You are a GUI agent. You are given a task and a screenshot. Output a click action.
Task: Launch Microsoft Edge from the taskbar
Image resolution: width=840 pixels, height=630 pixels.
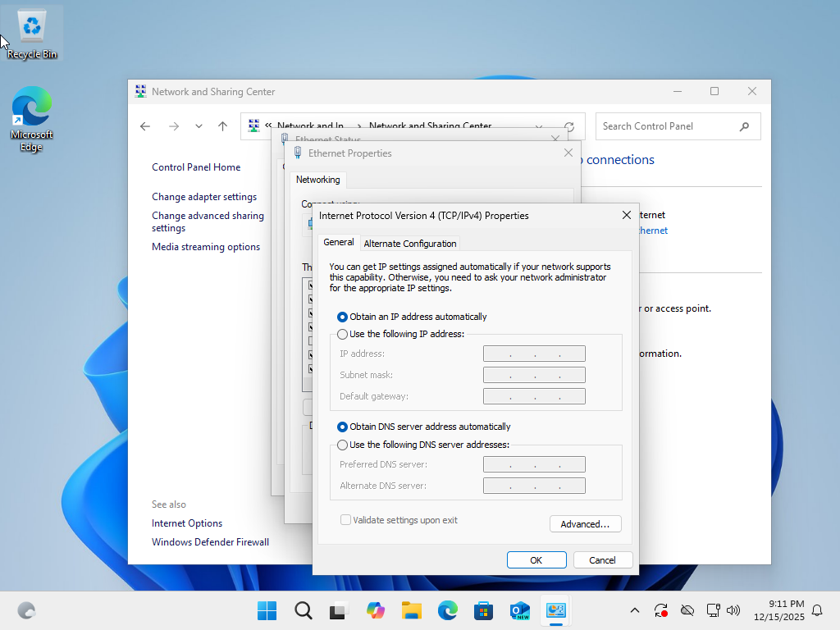(447, 610)
